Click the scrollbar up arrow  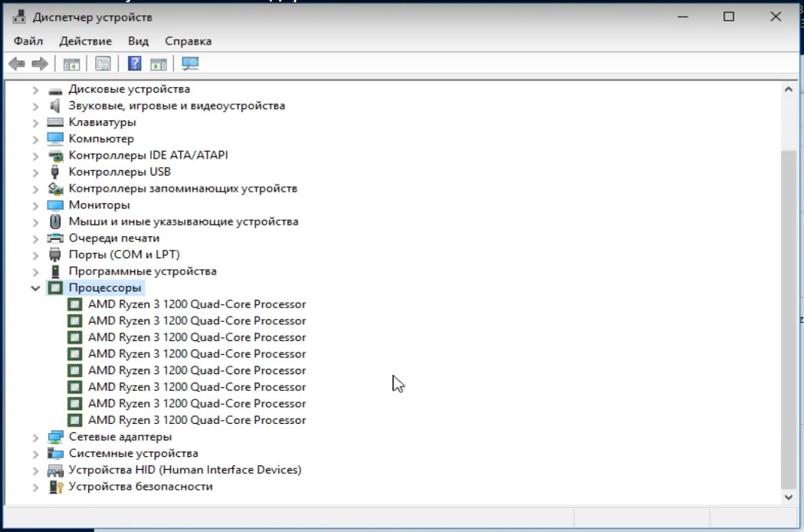tap(788, 89)
